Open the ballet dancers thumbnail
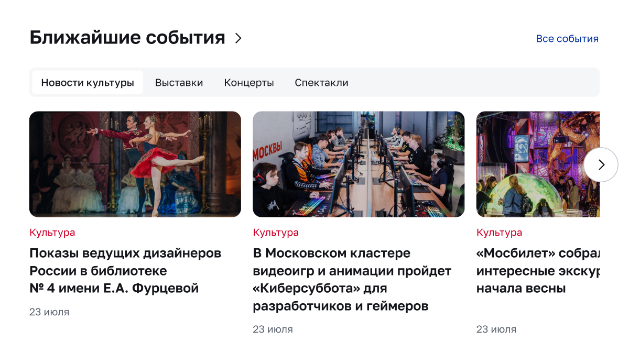The height and width of the screenshot is (364, 629). tap(135, 164)
